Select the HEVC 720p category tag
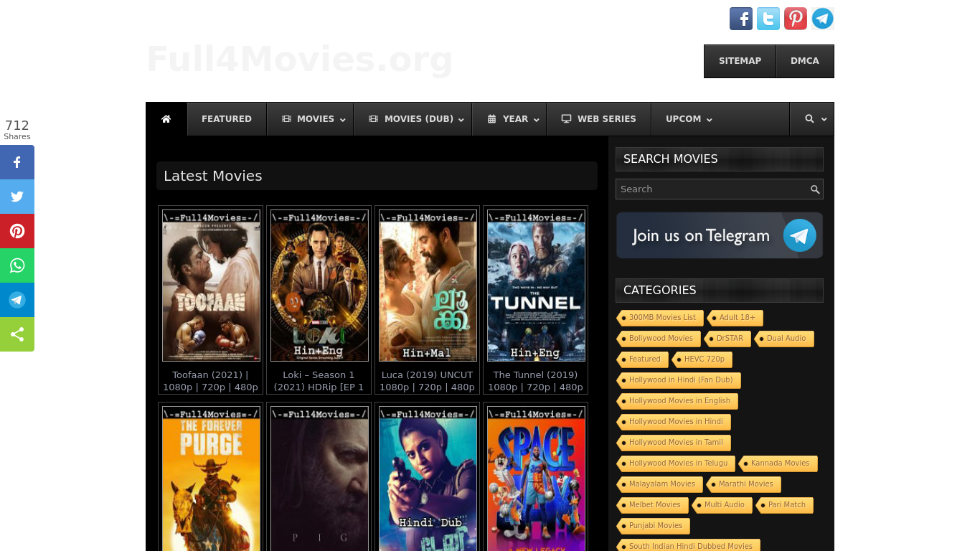The image size is (980, 551). pyautogui.click(x=702, y=359)
